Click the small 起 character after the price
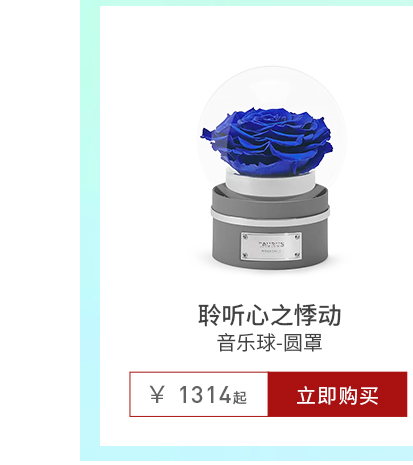Viewport: 413px width, 465px height. click(240, 397)
